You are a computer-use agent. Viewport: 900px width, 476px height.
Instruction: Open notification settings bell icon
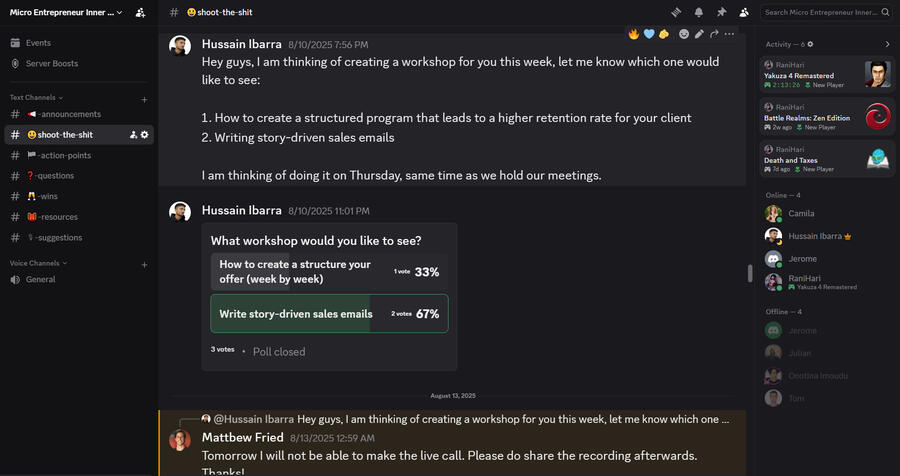pyautogui.click(x=699, y=12)
